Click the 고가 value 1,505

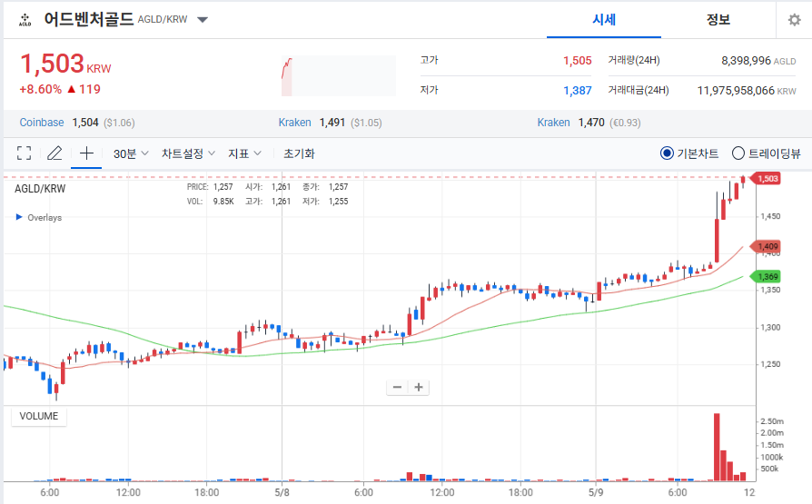[578, 61]
